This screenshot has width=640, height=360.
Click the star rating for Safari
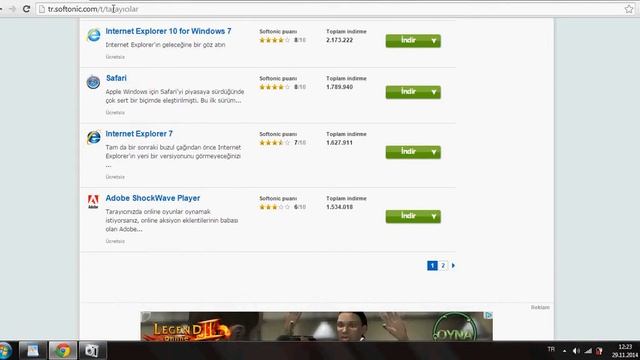pos(274,87)
